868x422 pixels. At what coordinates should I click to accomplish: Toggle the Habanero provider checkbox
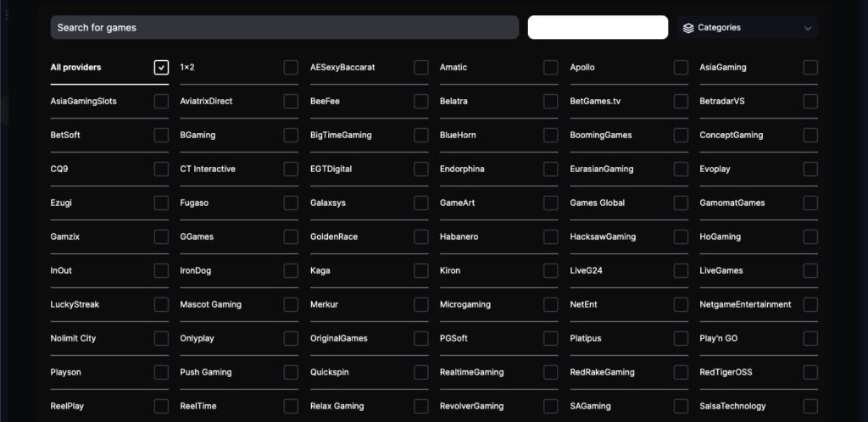pos(551,236)
